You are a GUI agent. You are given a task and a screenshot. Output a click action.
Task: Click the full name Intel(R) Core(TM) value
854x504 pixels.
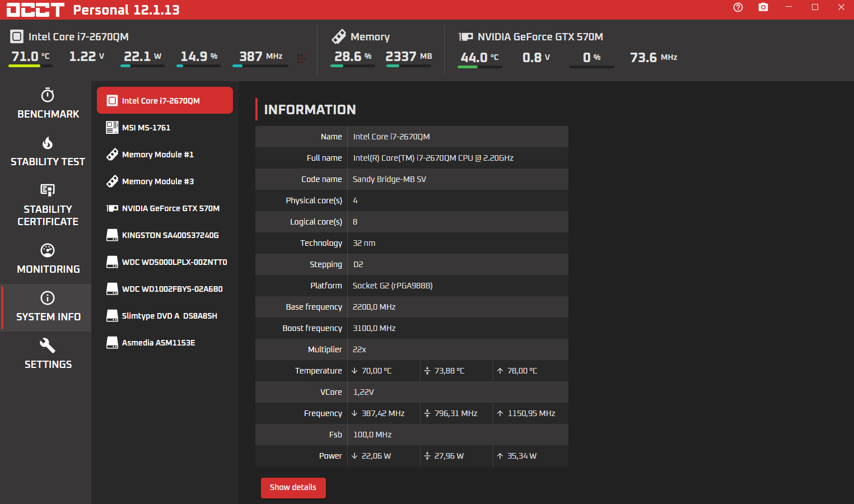(x=433, y=158)
